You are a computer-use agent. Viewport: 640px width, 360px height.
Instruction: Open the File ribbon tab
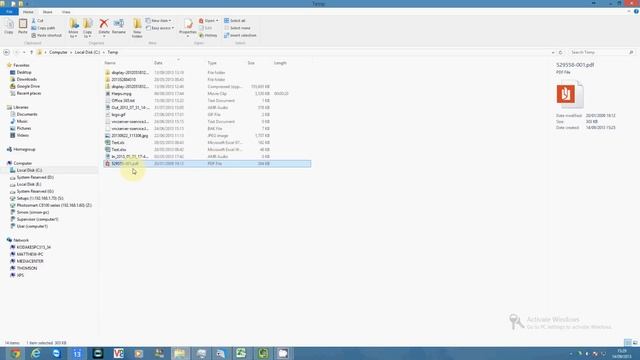pyautogui.click(x=9, y=12)
